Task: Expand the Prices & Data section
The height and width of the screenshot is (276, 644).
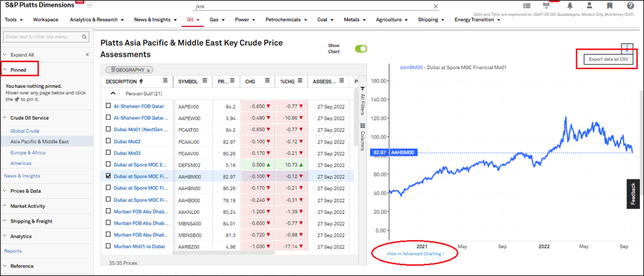Action: [4, 191]
